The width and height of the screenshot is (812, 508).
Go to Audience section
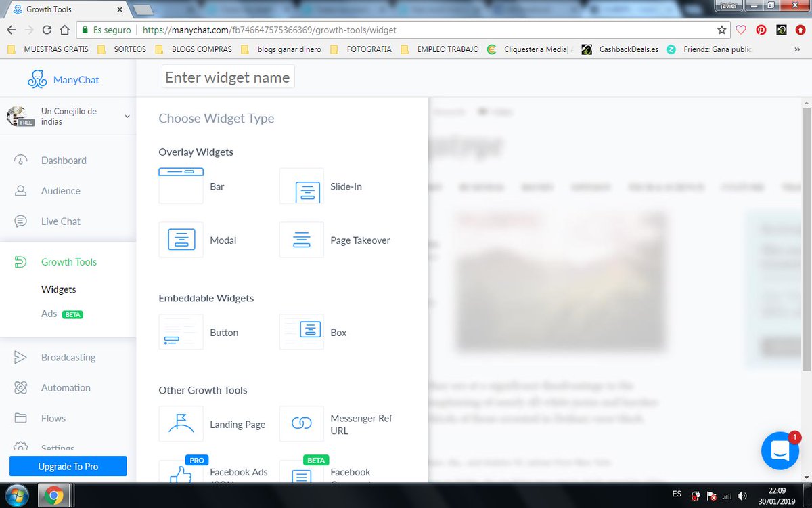point(60,191)
